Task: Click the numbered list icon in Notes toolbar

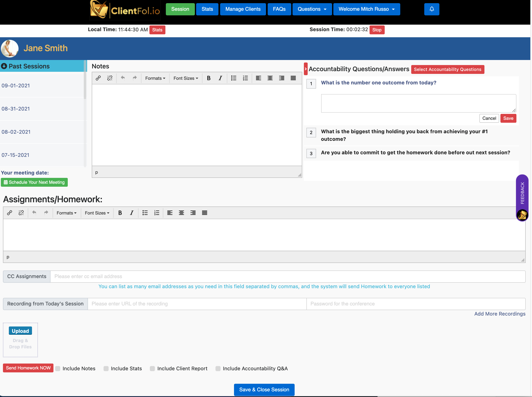Action: [245, 78]
